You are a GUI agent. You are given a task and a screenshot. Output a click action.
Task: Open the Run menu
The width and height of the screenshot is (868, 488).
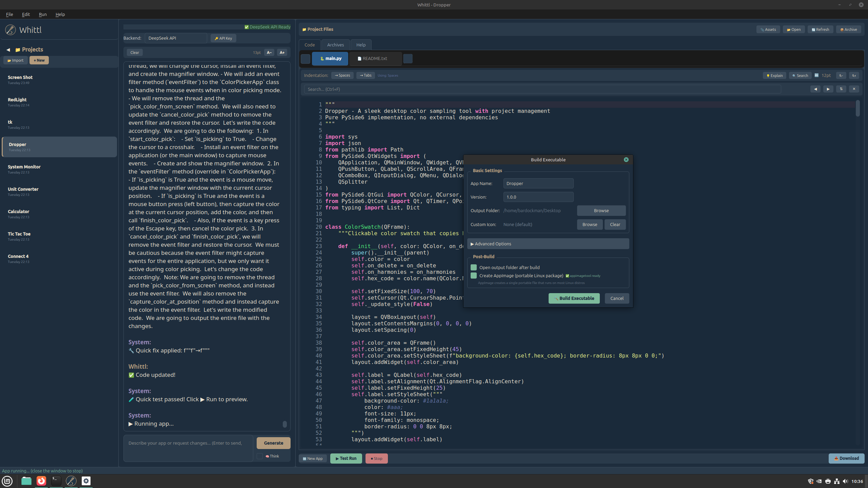43,14
